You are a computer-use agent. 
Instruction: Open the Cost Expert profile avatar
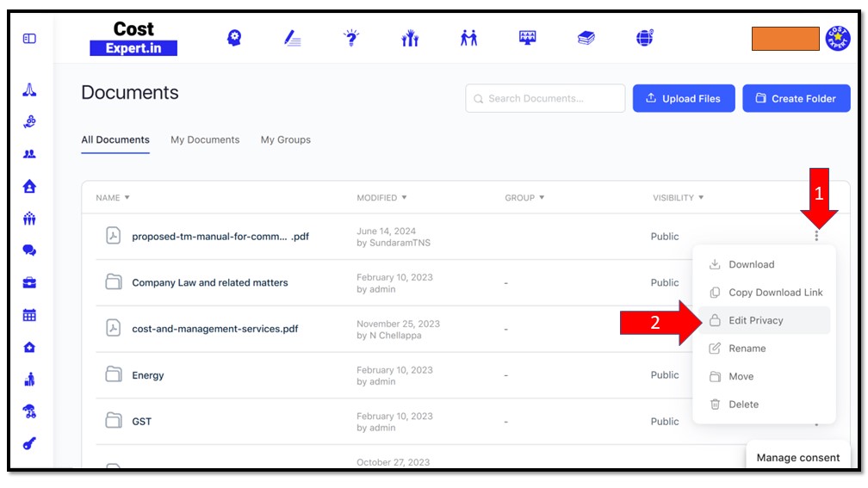click(838, 39)
